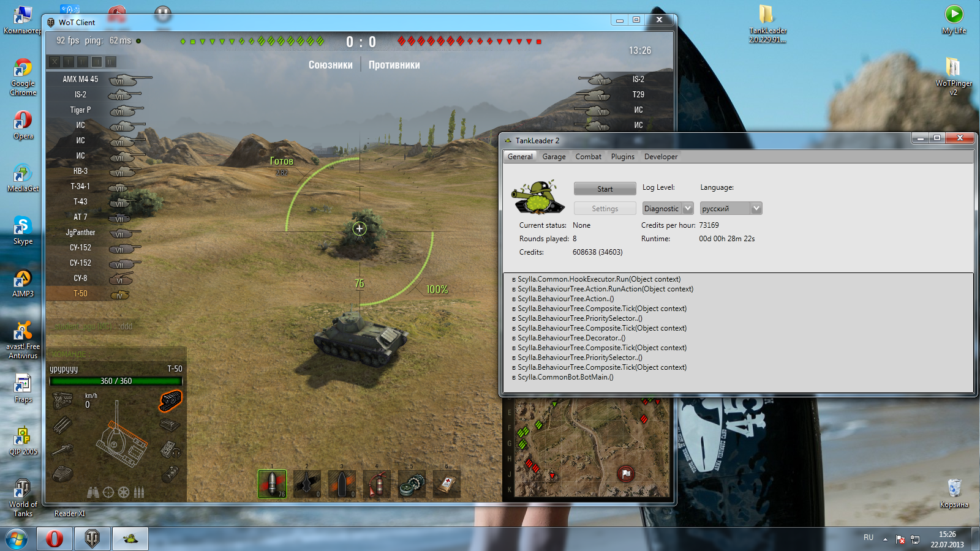Click the engine module icon in damage panel
980x551 pixels.
(62, 401)
